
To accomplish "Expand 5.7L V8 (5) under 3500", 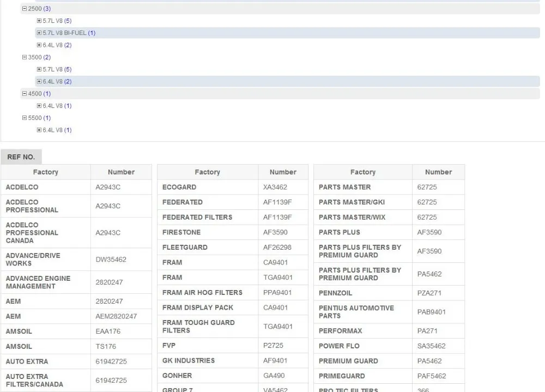I will (39, 70).
